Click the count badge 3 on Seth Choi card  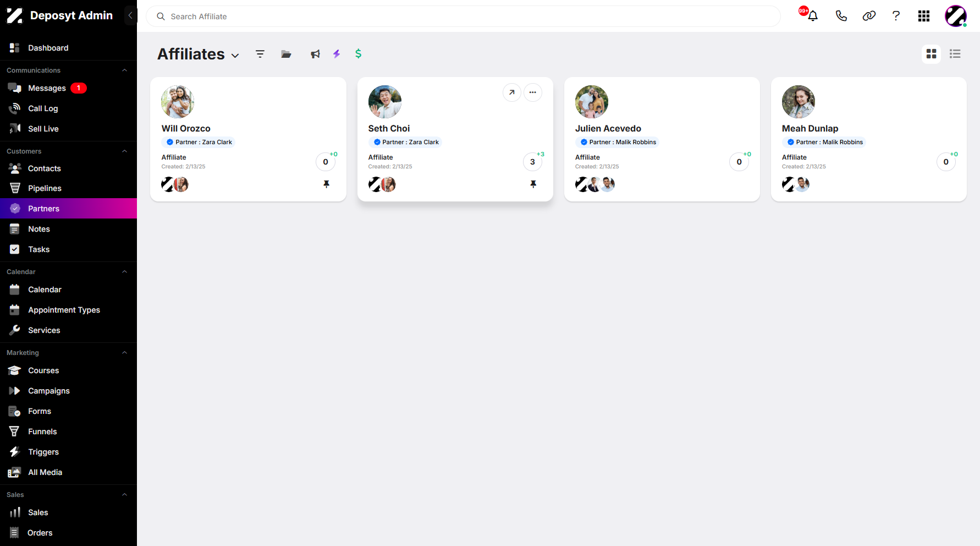pos(532,162)
